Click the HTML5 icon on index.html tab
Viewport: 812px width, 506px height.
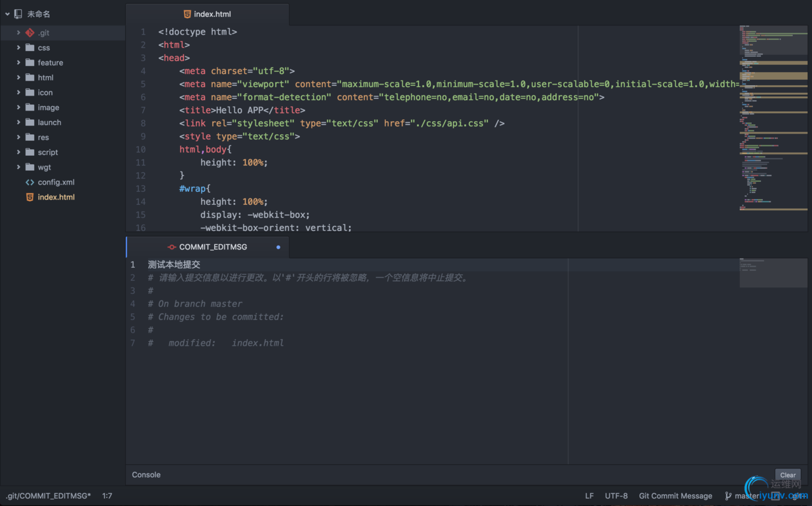[x=187, y=14]
